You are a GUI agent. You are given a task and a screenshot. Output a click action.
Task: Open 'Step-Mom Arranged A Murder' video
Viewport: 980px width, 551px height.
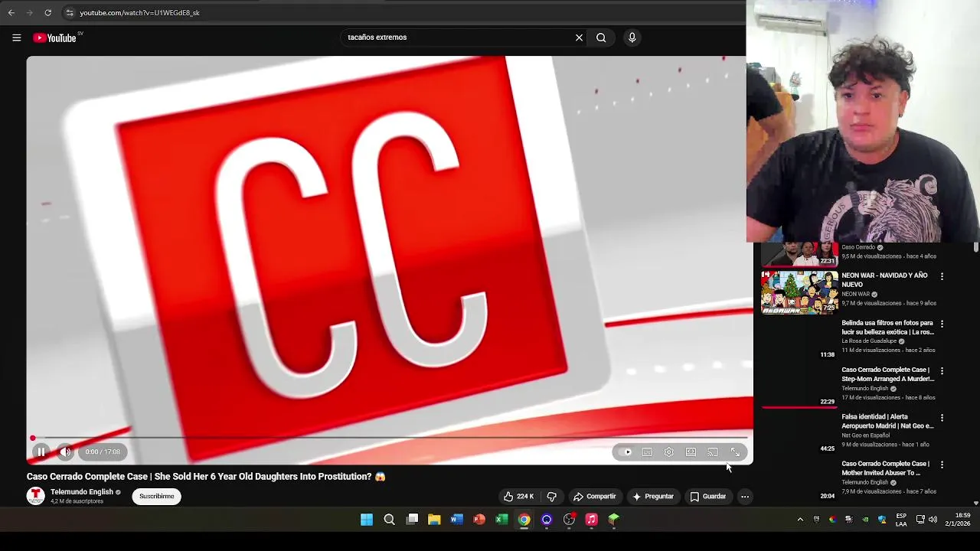tap(887, 374)
